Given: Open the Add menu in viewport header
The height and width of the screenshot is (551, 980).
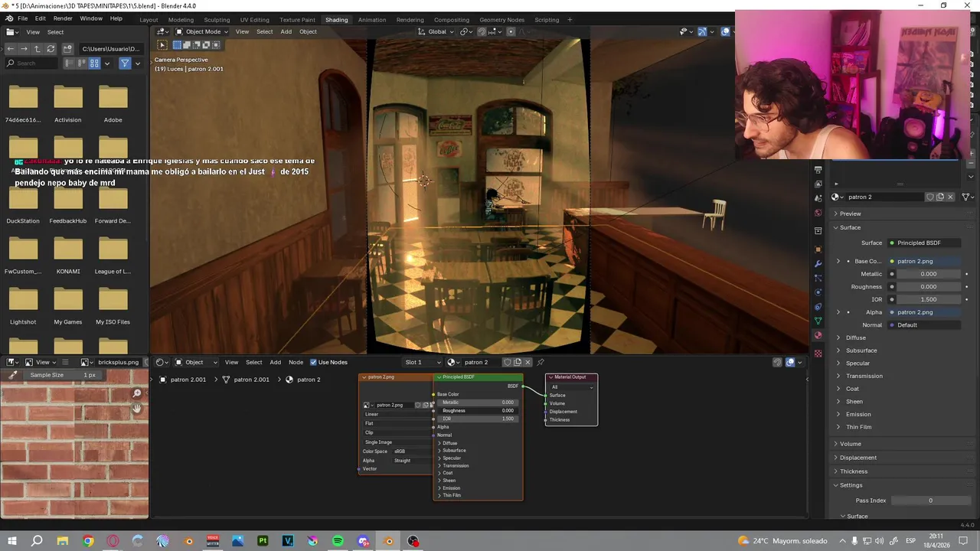Looking at the screenshot, I should pos(286,31).
